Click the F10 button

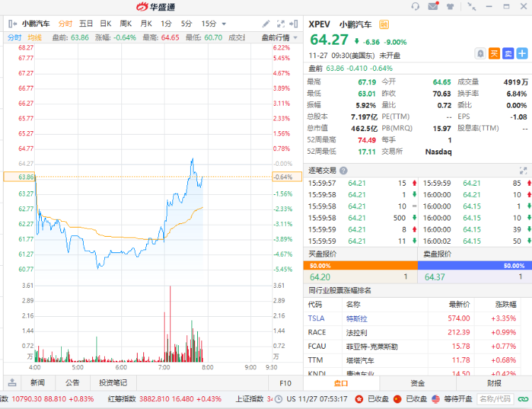[285, 383]
